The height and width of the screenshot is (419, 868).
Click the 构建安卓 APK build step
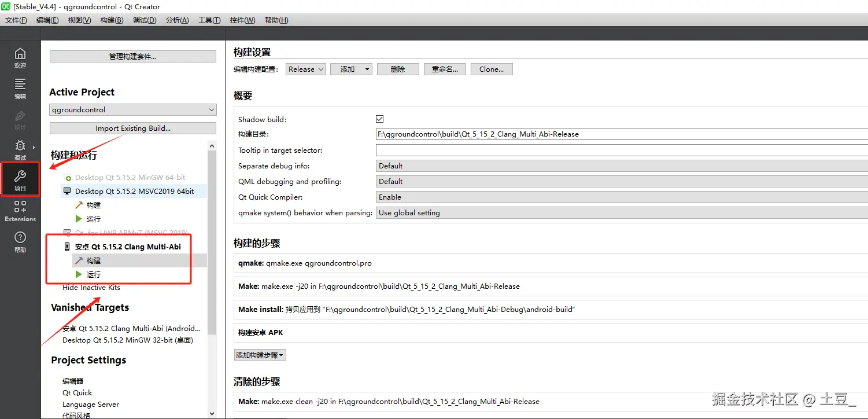click(x=551, y=332)
